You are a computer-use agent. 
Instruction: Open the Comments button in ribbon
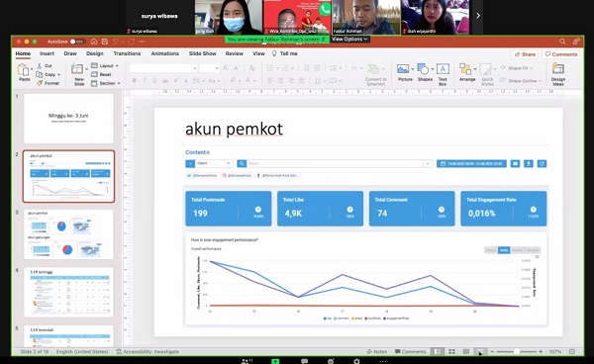pos(561,54)
